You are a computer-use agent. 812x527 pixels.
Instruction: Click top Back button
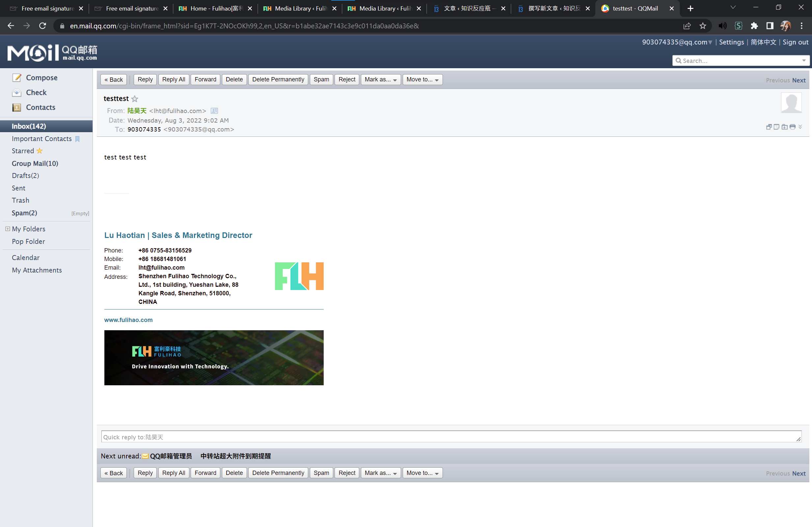(114, 79)
